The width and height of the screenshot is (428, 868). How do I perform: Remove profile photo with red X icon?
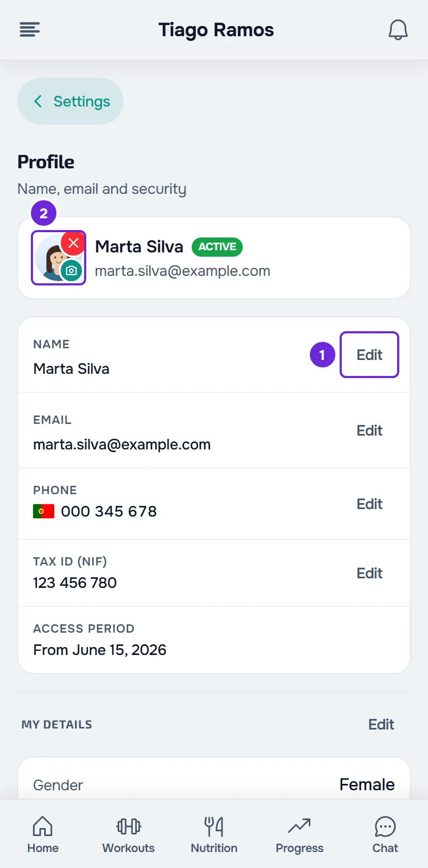point(73,243)
